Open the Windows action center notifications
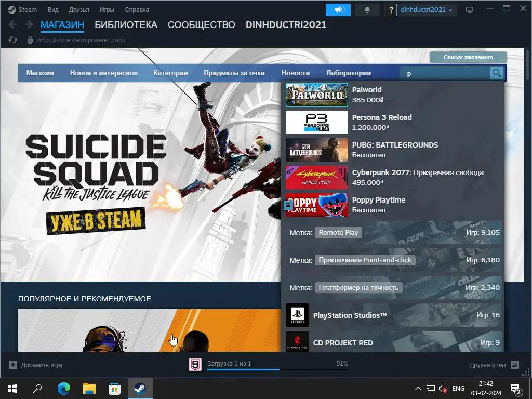Image resolution: width=532 pixels, height=399 pixels. pyautogui.click(x=515, y=389)
